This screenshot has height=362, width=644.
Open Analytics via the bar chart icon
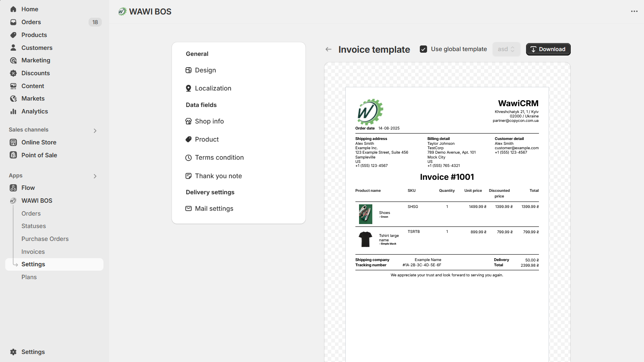pyautogui.click(x=13, y=111)
